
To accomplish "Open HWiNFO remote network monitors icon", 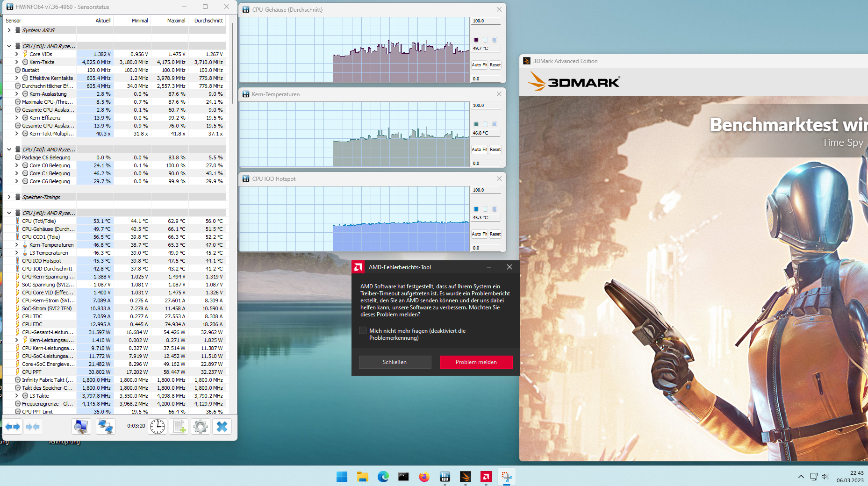I will click(x=105, y=427).
